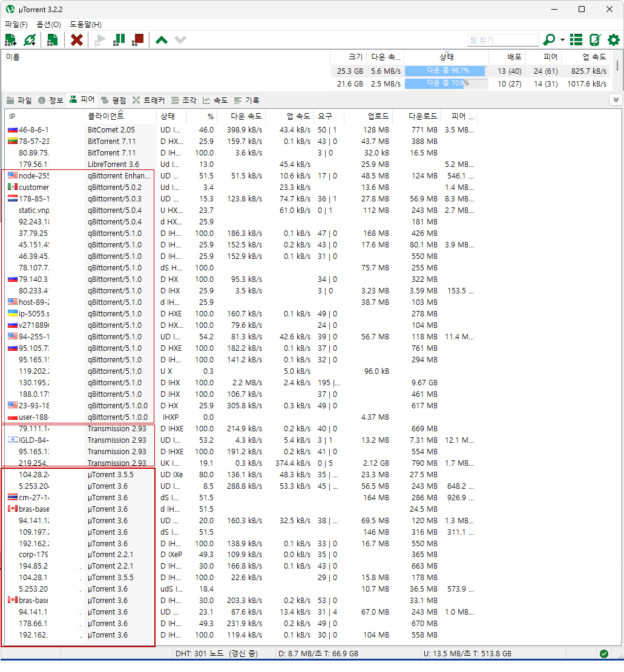Click the 9.67 GB download value
The height and width of the screenshot is (672, 624).
pos(425,383)
